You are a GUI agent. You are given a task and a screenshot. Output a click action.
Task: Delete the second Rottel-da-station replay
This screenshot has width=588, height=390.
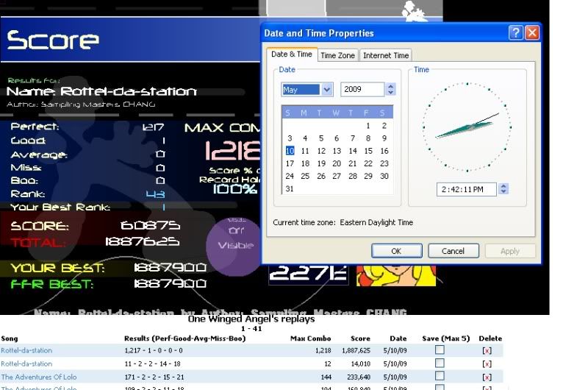[x=486, y=364]
